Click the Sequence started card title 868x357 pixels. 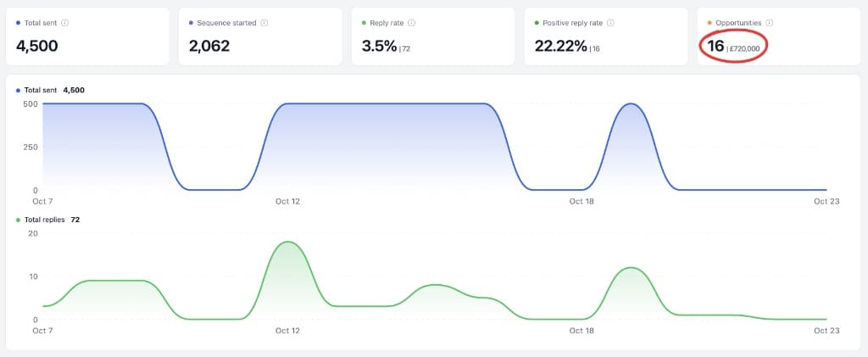pos(226,23)
